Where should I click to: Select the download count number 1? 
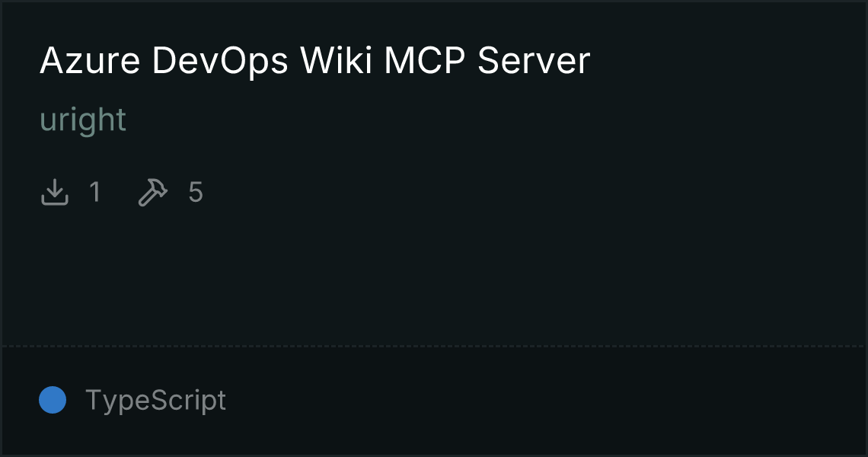95,192
